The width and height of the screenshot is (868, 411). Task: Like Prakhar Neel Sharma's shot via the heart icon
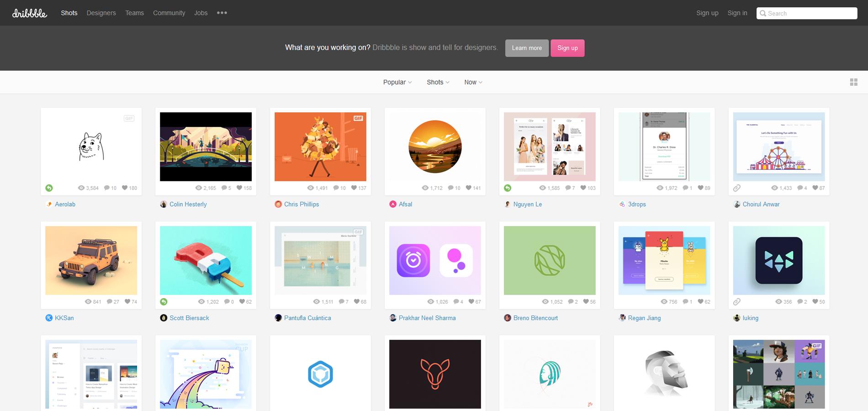pyautogui.click(x=471, y=301)
